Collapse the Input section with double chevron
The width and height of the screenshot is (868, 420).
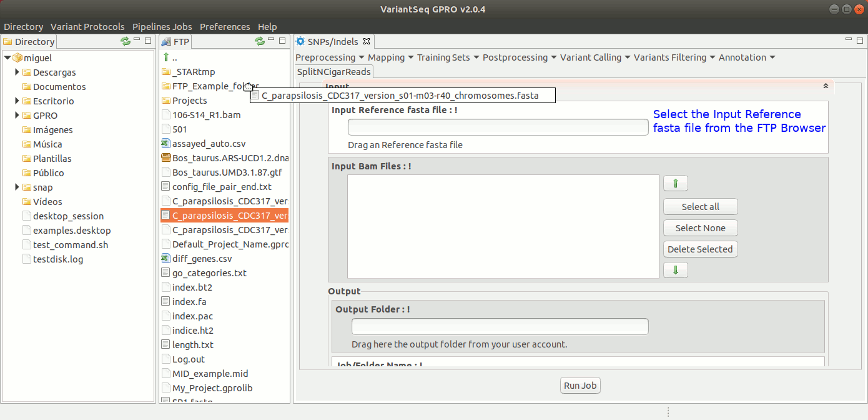tap(825, 86)
